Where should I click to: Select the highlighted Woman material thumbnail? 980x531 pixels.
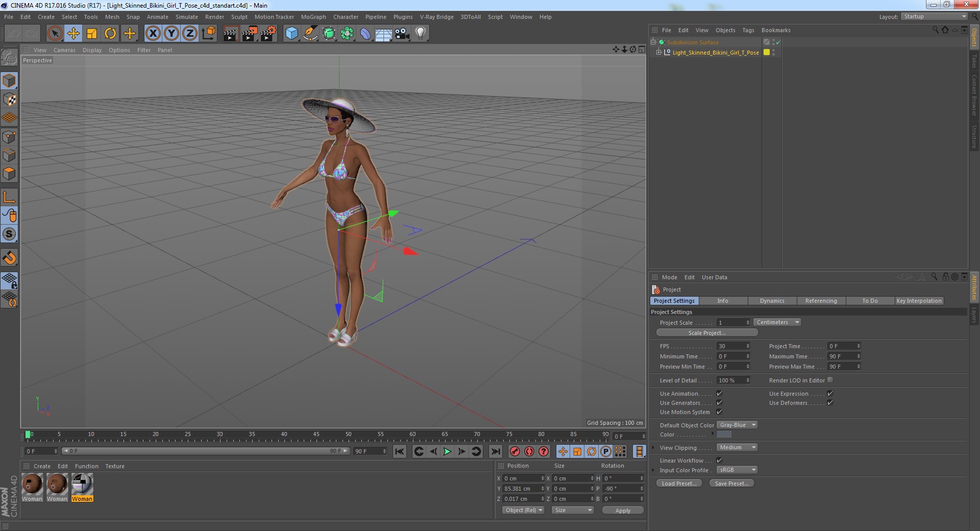pos(82,487)
